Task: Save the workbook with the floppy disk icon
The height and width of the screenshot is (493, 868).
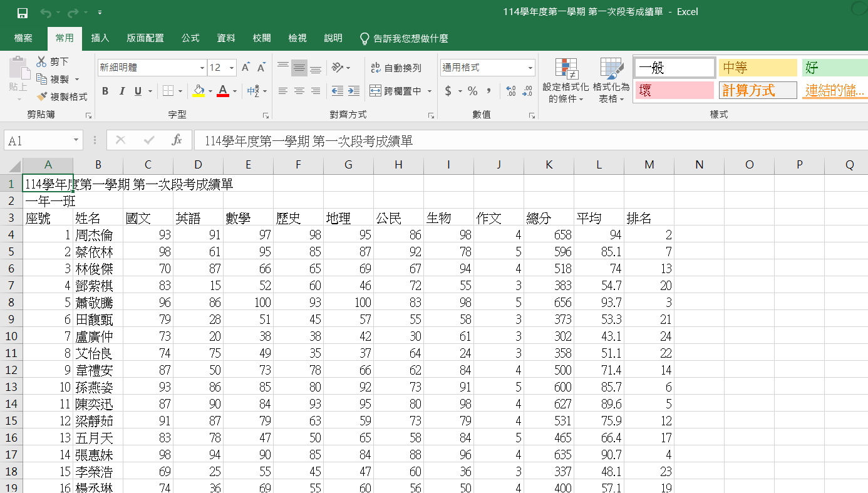Action: (x=23, y=13)
